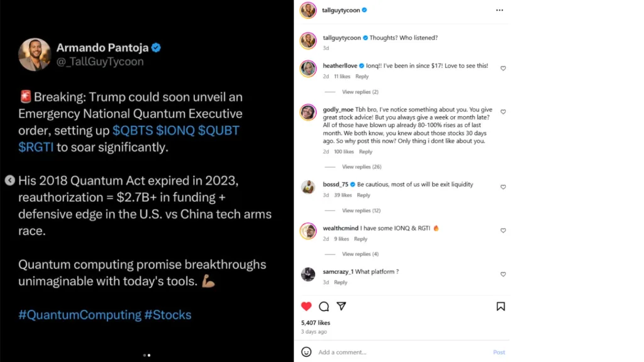This screenshot has height=362, width=644.
Task: Reply to wealthcmind's comment
Action: tap(360, 239)
